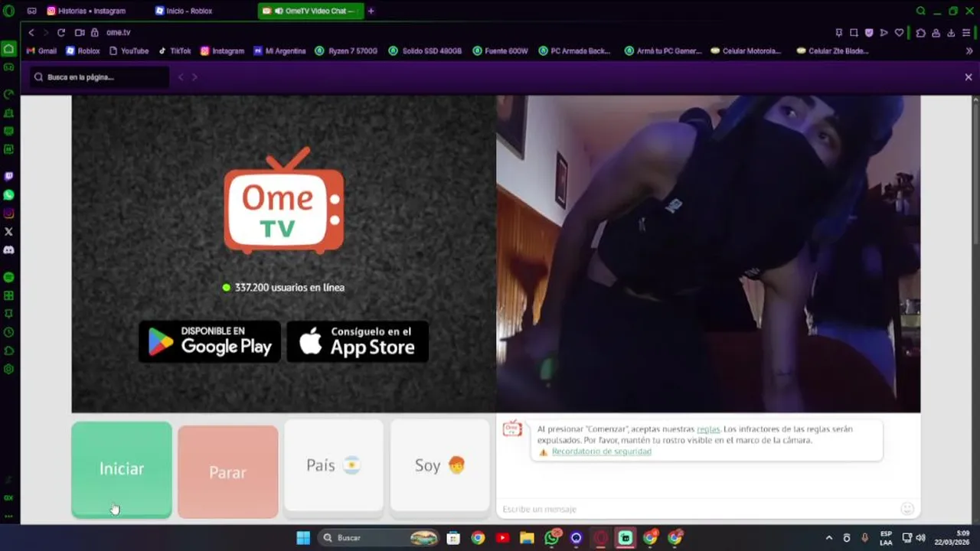Open the extensions cube icon

921,32
